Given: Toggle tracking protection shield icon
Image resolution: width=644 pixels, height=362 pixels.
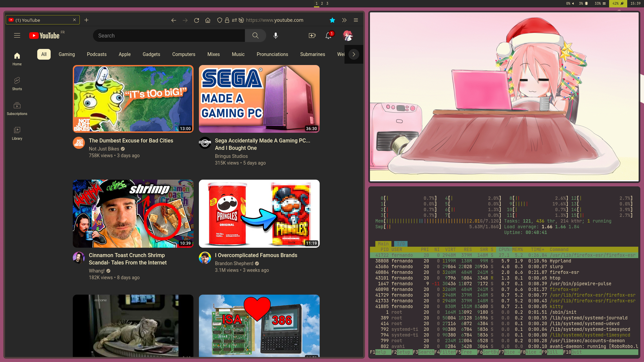Looking at the screenshot, I should (x=219, y=20).
